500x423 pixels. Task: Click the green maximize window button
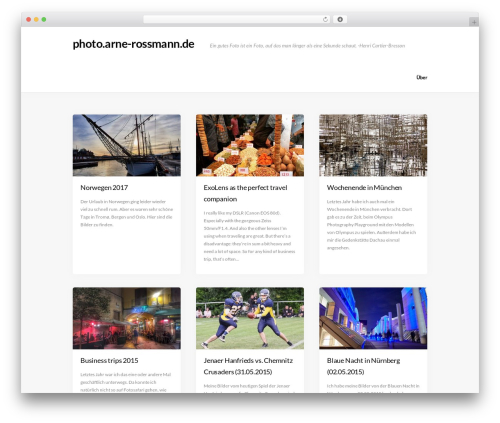pyautogui.click(x=44, y=19)
